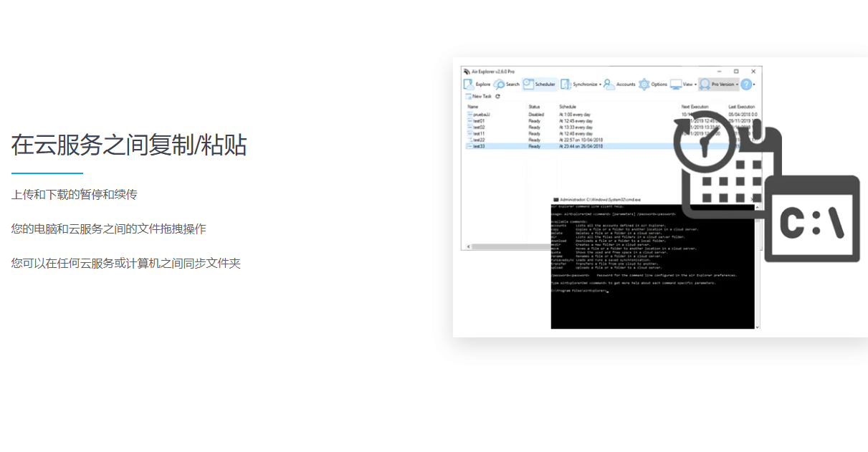
Task: Click the cmd.exe window title text
Action: [x=600, y=200]
